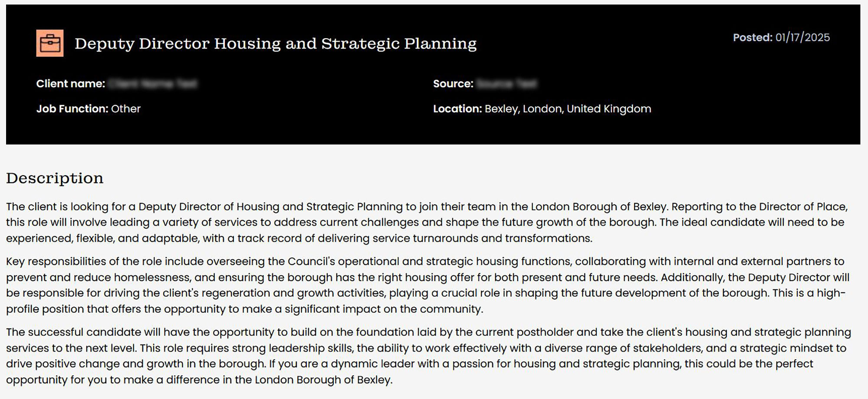Click the word "Council's" in the description
The height and width of the screenshot is (399, 868).
click(311, 262)
